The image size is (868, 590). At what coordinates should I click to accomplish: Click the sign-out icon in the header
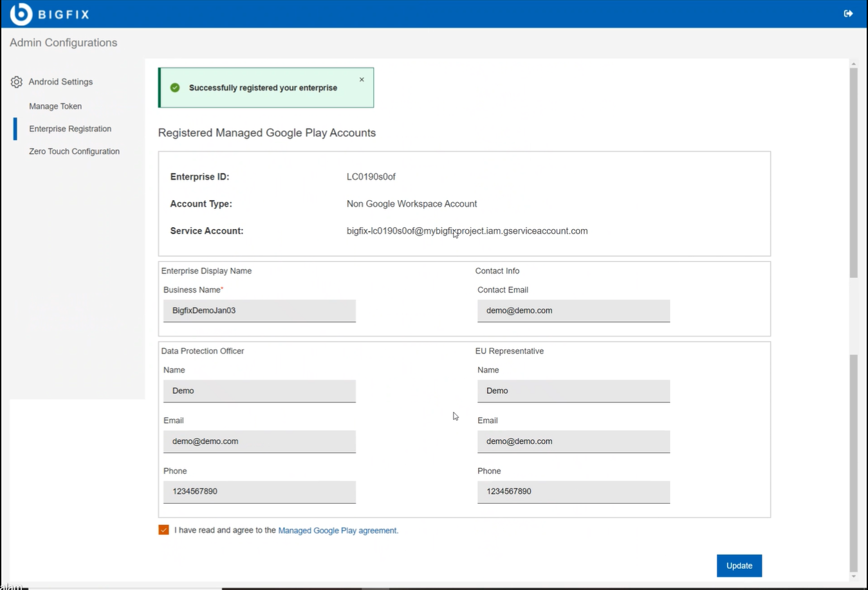[849, 12]
